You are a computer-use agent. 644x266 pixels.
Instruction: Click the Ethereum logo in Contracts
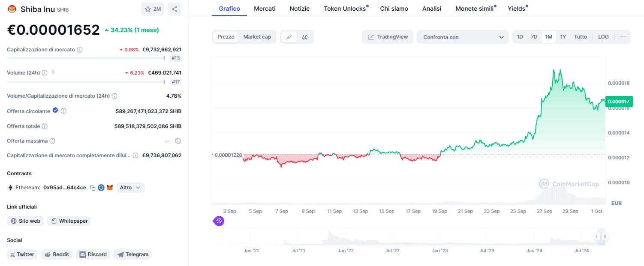[10, 188]
